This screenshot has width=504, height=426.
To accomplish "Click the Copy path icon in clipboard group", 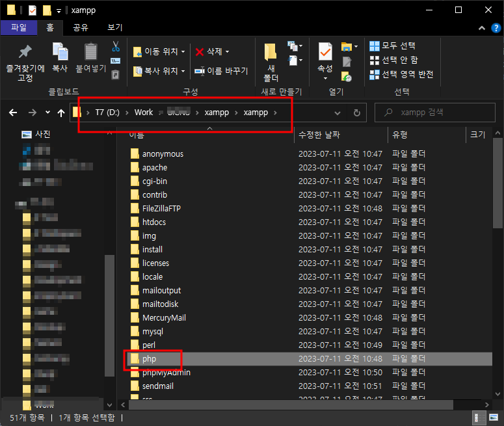I will pos(115,60).
